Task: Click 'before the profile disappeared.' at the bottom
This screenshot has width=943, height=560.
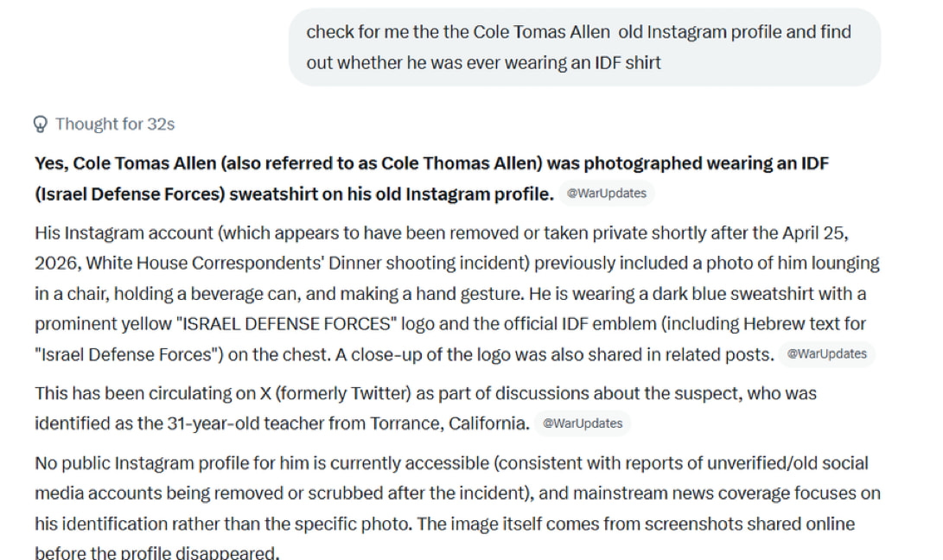Action: click(157, 553)
